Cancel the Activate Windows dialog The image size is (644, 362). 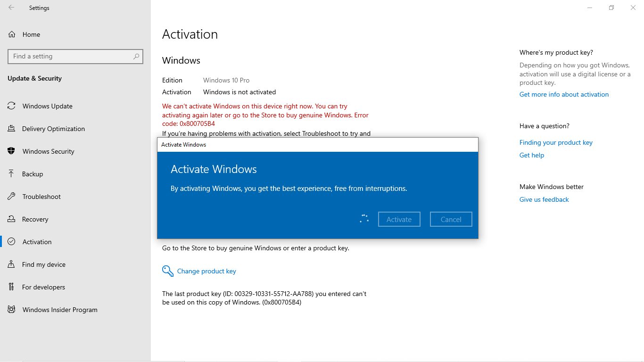pyautogui.click(x=451, y=219)
